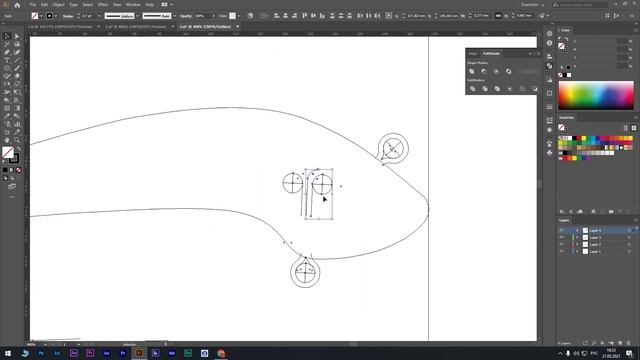Viewport: 640px width, 360px height.
Task: Select the Zoom magnifier tool
Action: pos(17,140)
